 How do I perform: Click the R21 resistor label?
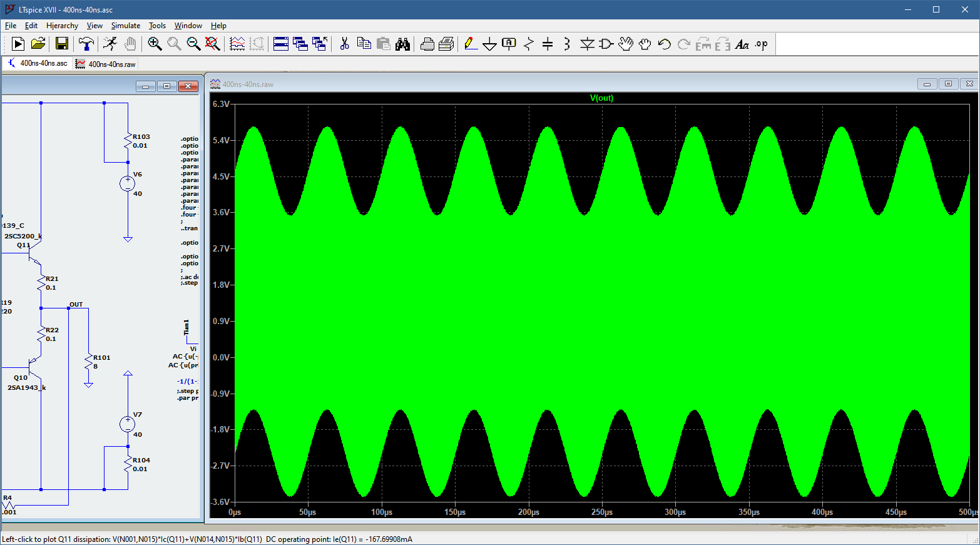pyautogui.click(x=52, y=278)
